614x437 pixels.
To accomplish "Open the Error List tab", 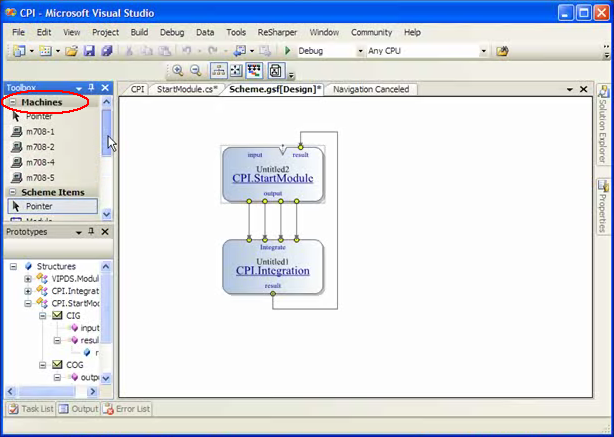I will (126, 409).
